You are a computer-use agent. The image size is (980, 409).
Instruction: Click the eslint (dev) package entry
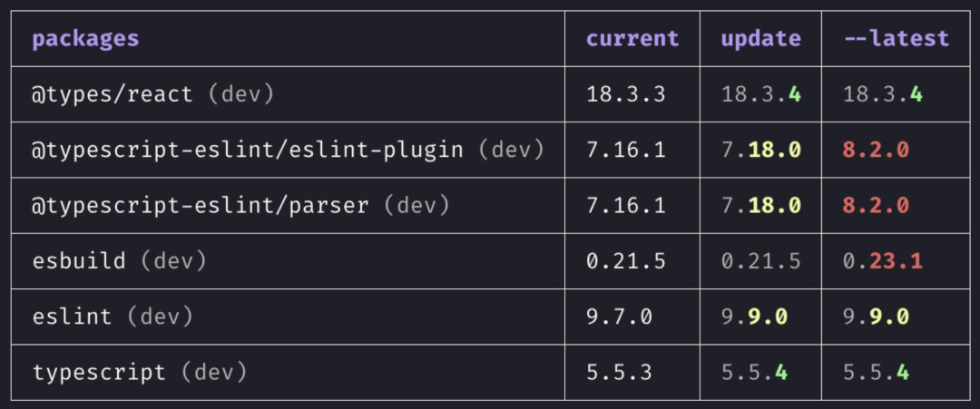click(113, 316)
